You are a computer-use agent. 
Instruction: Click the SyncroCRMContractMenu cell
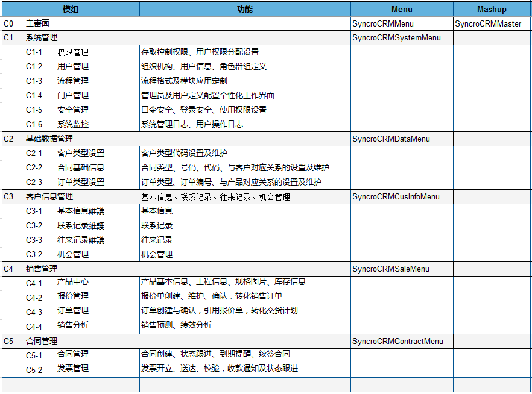[x=402, y=341]
